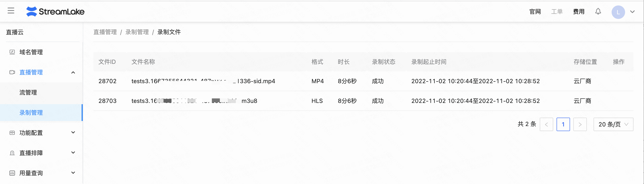Open the 20 条/页 page size dropdown
644x184 pixels.
coord(613,124)
